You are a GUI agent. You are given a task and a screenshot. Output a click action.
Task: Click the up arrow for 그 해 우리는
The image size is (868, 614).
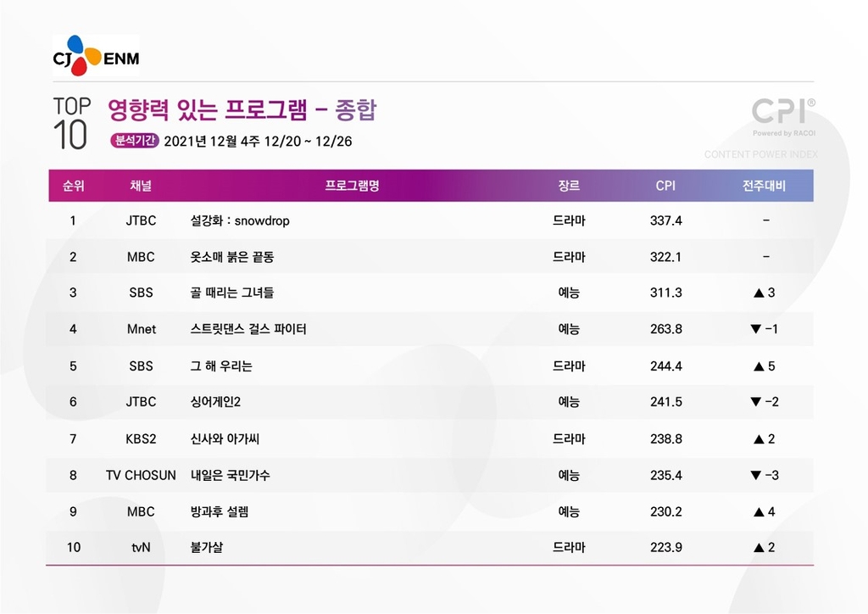(x=759, y=366)
